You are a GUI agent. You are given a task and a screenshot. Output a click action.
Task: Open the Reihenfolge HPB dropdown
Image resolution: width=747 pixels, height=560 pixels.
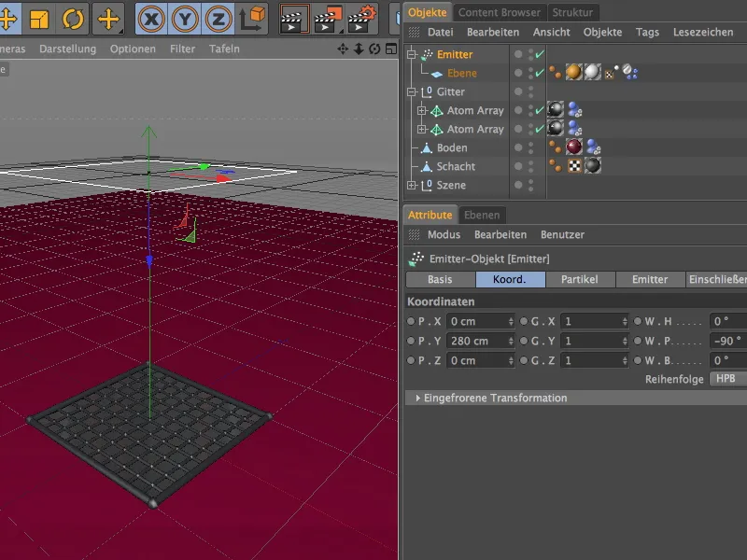point(728,379)
